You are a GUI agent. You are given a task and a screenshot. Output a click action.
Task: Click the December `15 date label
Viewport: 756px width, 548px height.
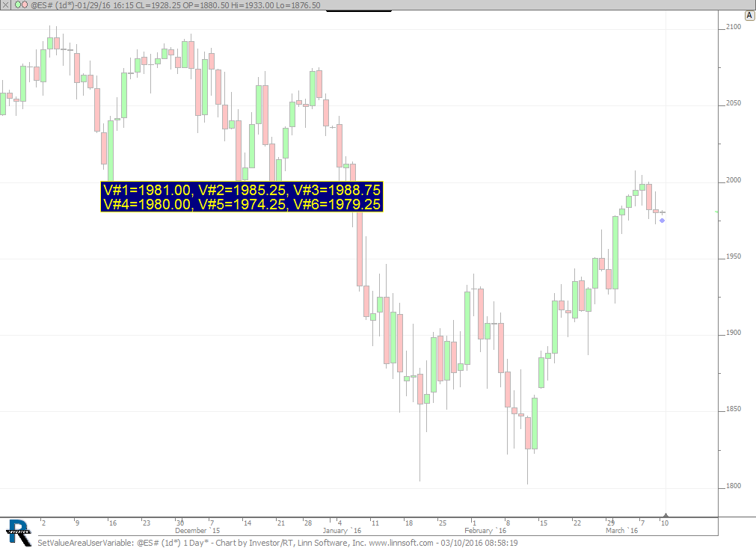[197, 531]
